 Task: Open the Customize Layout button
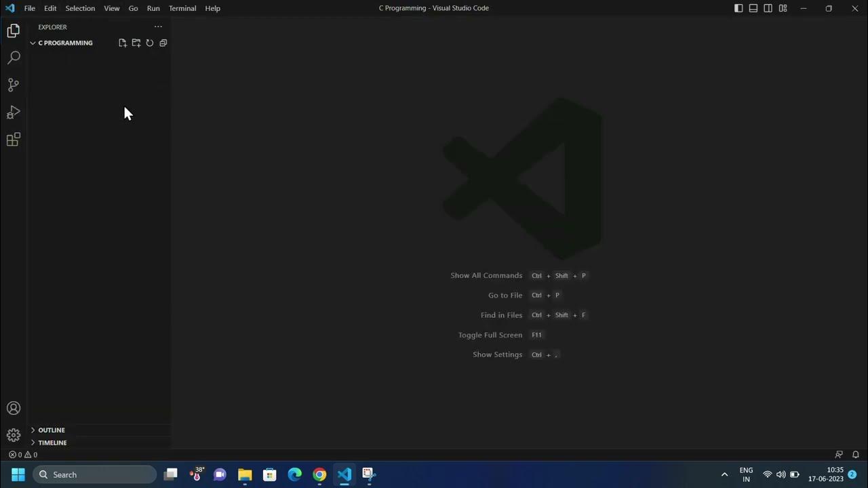pyautogui.click(x=783, y=8)
